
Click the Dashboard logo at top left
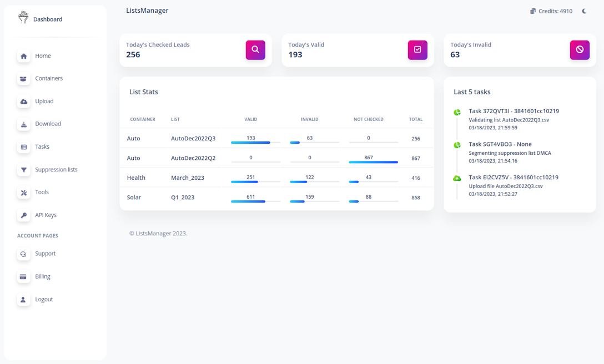click(x=40, y=19)
